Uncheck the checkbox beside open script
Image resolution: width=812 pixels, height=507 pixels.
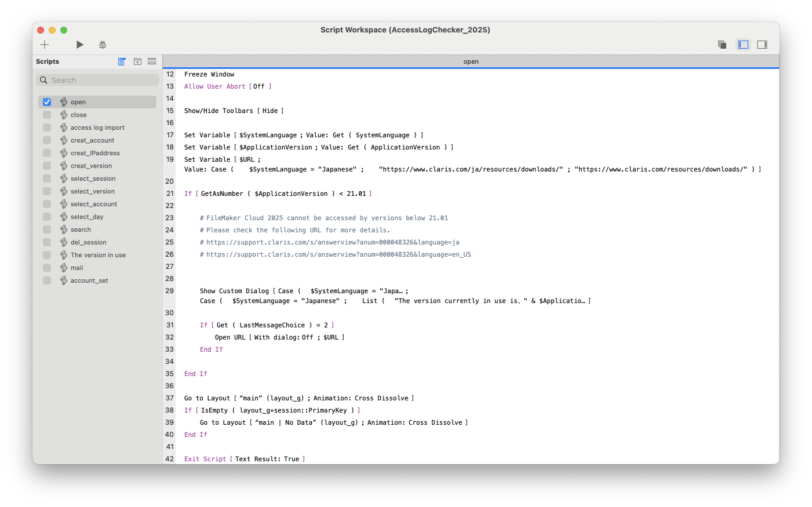(47, 102)
